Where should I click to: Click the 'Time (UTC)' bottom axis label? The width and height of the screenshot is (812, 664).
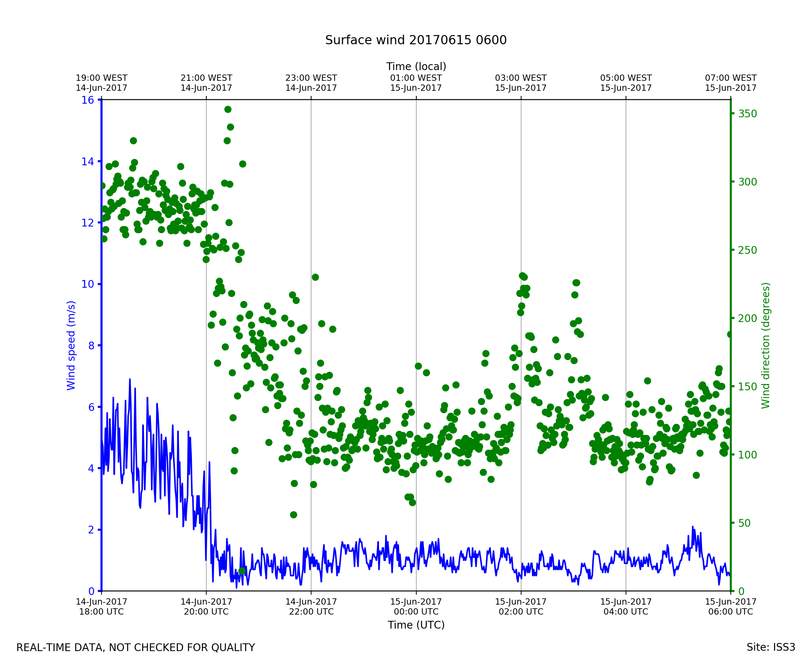point(416,625)
